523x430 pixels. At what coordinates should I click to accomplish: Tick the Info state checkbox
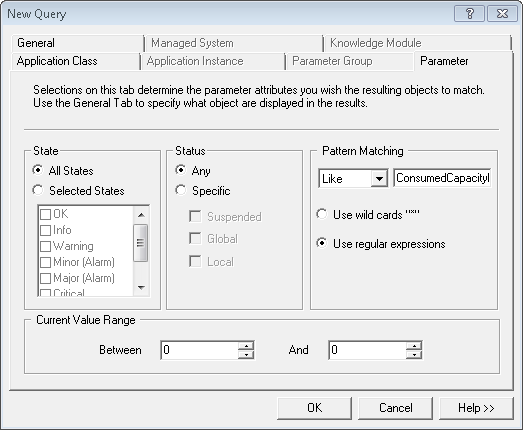(45, 230)
